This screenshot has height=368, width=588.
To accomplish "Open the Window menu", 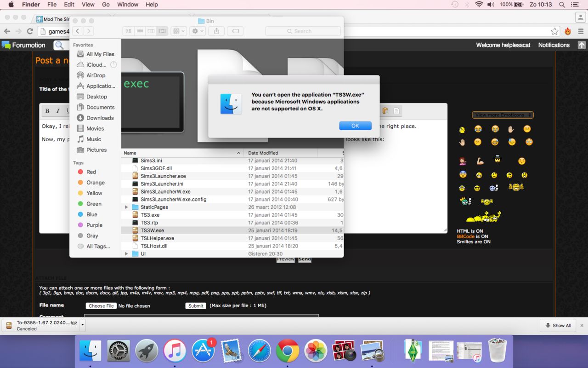I will click(128, 5).
